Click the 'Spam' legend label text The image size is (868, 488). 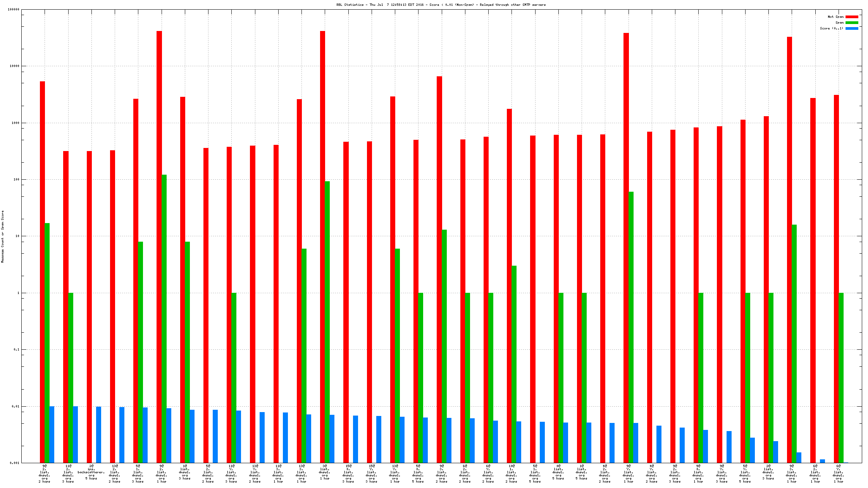(x=839, y=22)
